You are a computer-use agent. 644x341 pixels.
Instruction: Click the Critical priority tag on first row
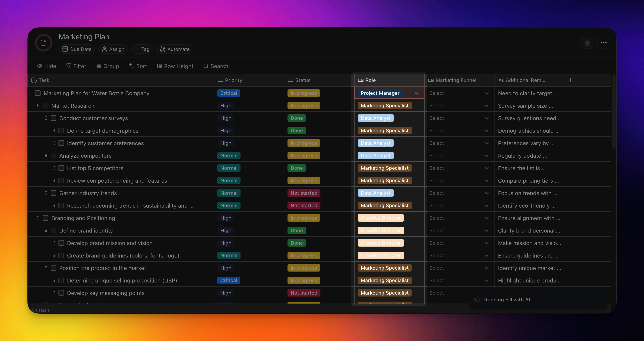[x=228, y=93]
